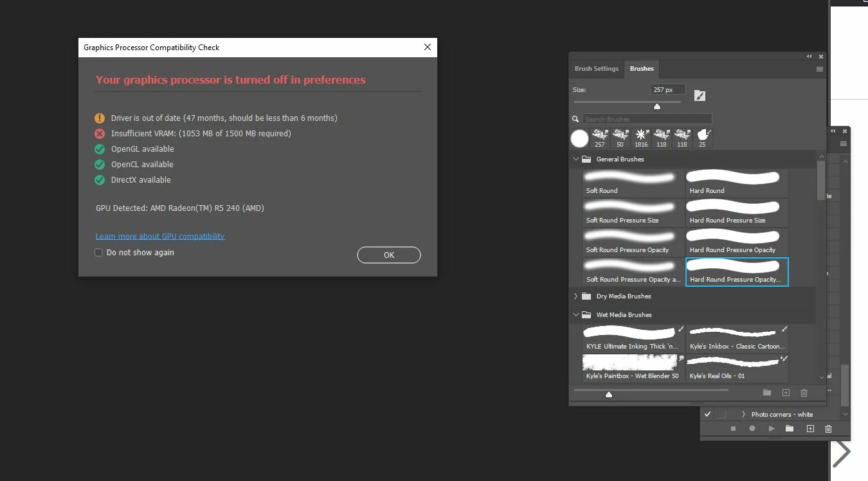
Task: Select Kyle's Paintbox - Wet Blender 50 brush
Action: [x=633, y=368]
